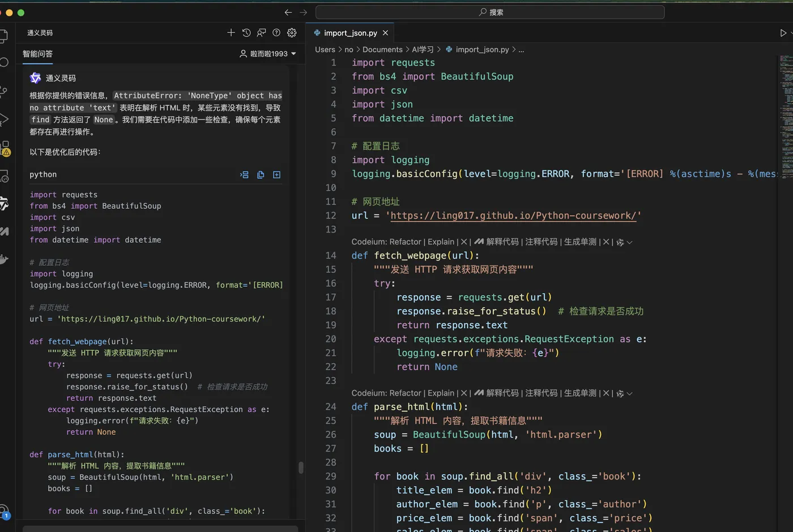
Task: Close the import_json.py tab
Action: coord(385,33)
